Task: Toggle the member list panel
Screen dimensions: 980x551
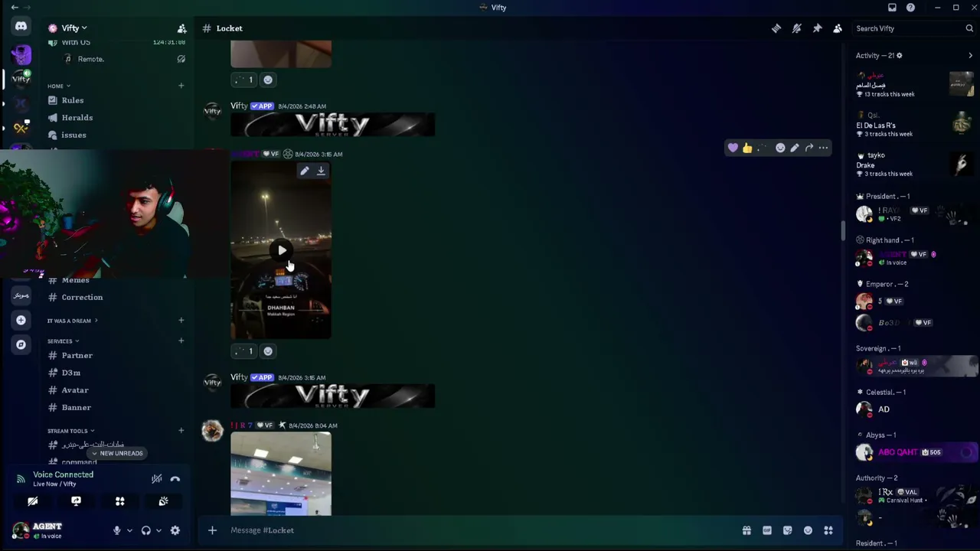Action: 838,28
